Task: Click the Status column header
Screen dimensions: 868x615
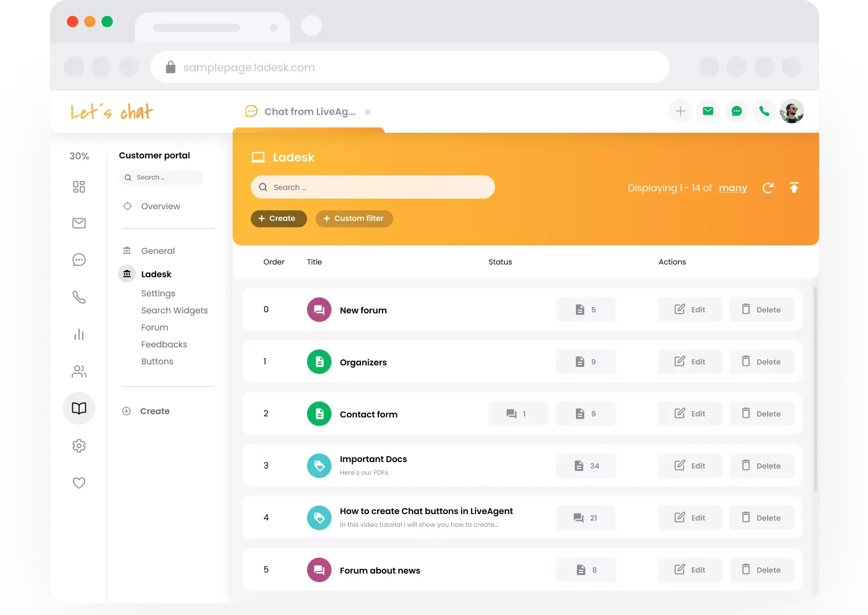Action: (500, 262)
